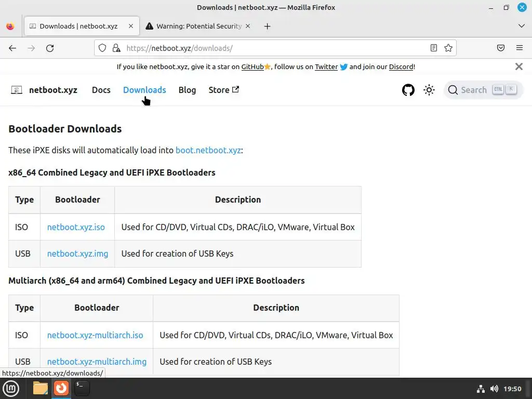Reload the current page
The image size is (532, 399).
pyautogui.click(x=50, y=48)
